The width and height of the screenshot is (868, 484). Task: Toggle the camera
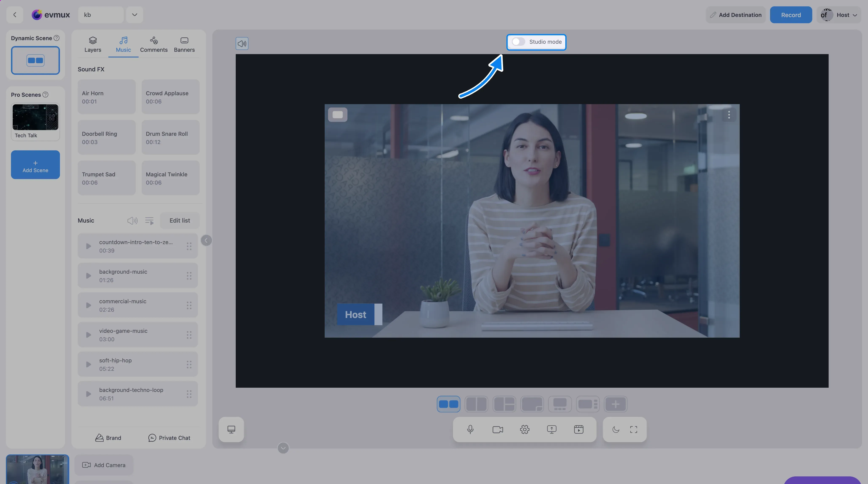tap(498, 429)
